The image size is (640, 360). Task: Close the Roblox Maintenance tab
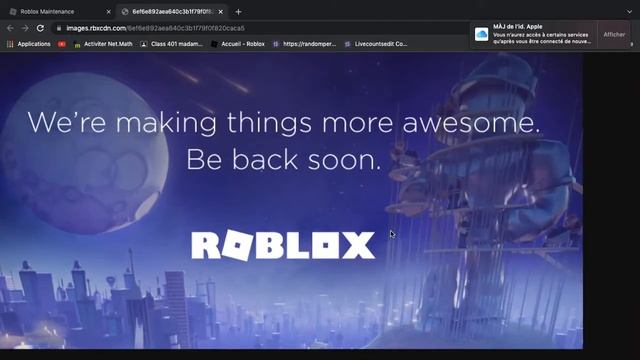[109, 12]
